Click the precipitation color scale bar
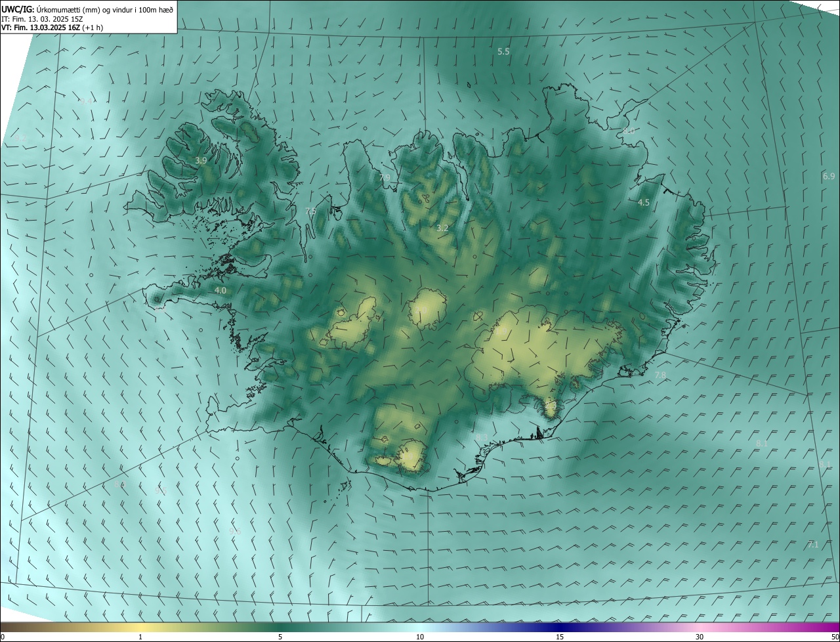The image size is (840, 642). (x=420, y=627)
